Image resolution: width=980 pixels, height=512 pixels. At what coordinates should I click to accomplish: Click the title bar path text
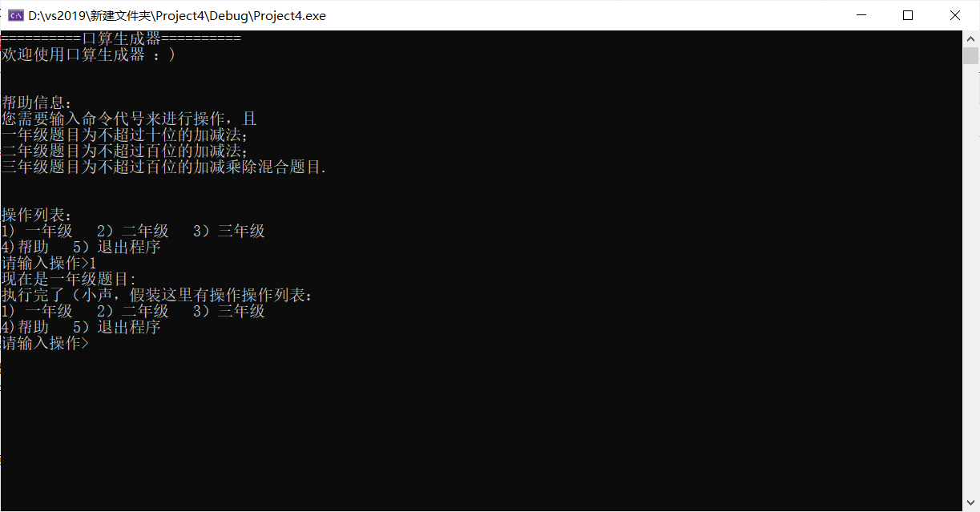(177, 15)
